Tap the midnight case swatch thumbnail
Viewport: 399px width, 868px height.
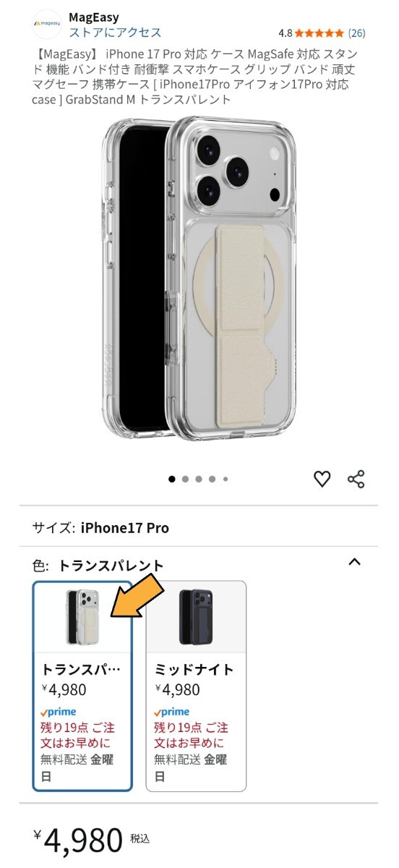pos(196,617)
